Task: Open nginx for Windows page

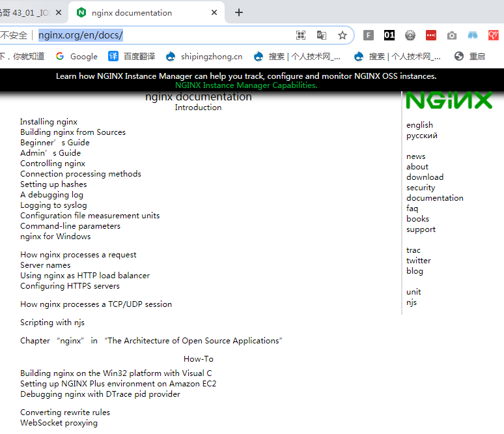Action: pyautogui.click(x=55, y=237)
